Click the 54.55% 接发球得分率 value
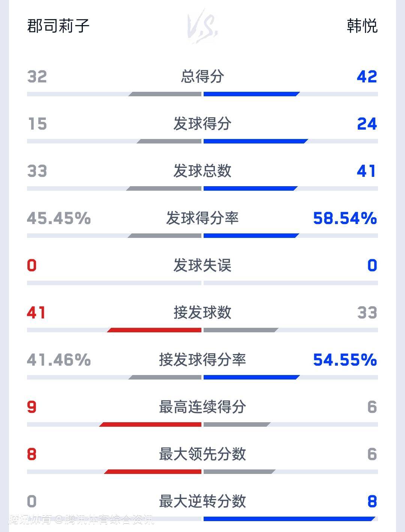Image resolution: width=405 pixels, height=532 pixels. coord(345,360)
